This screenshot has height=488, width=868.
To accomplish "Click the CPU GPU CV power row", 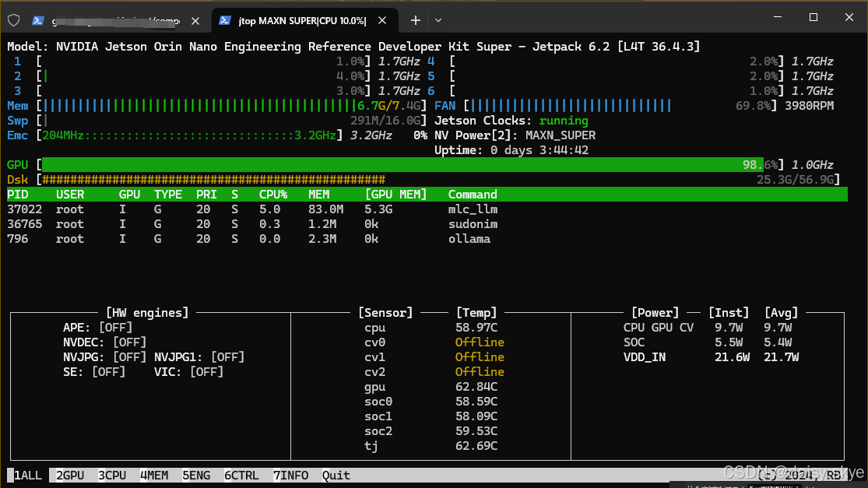I will point(708,328).
